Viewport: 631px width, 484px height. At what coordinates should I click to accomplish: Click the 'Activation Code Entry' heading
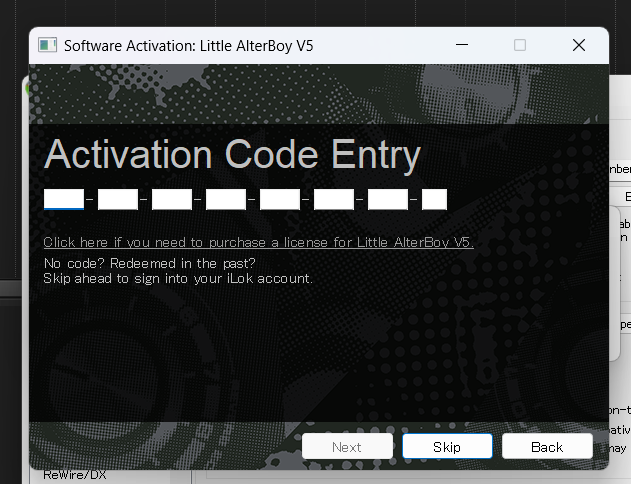click(232, 154)
